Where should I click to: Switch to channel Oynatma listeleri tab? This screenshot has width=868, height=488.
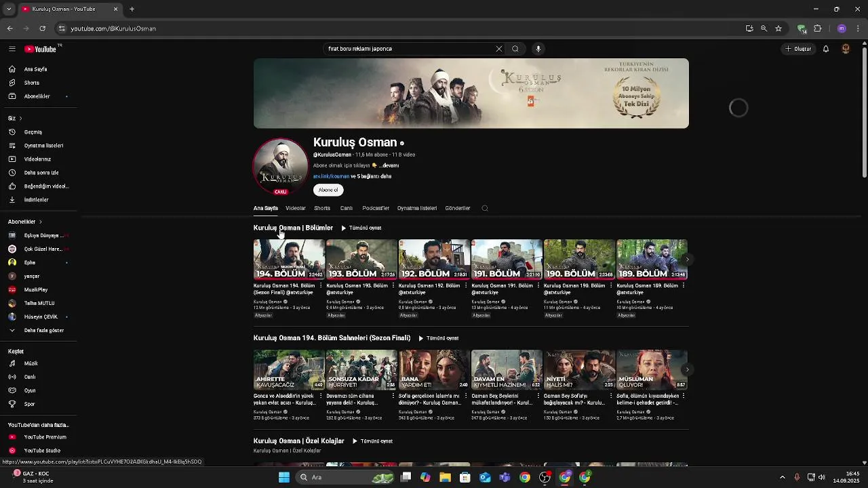[417, 208]
